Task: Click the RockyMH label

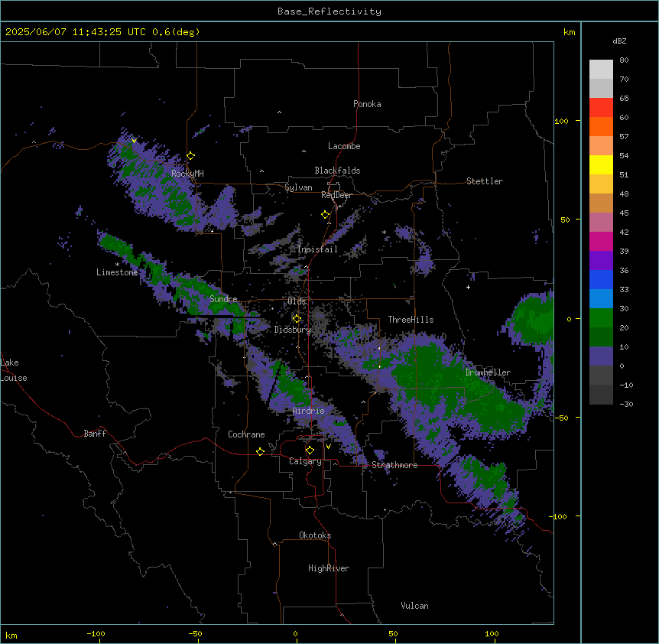Action: point(187,173)
